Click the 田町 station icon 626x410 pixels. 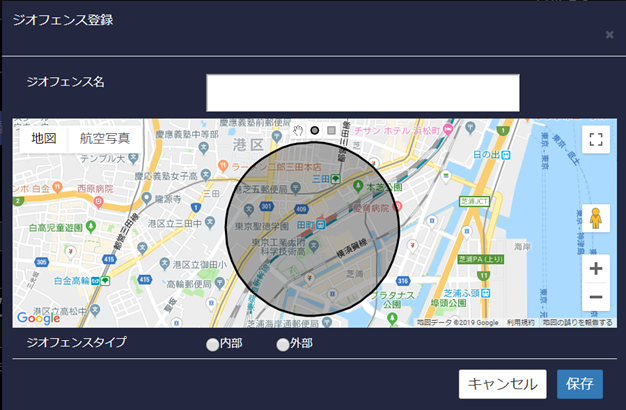click(321, 225)
